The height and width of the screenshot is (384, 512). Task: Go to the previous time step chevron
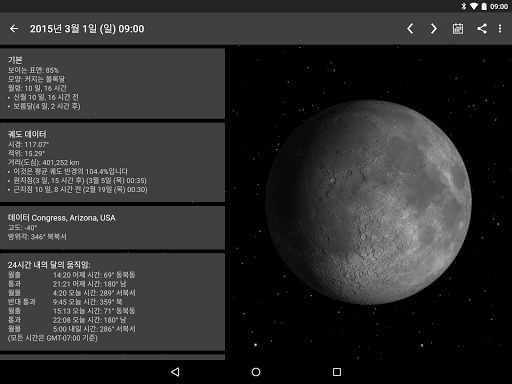click(410, 29)
